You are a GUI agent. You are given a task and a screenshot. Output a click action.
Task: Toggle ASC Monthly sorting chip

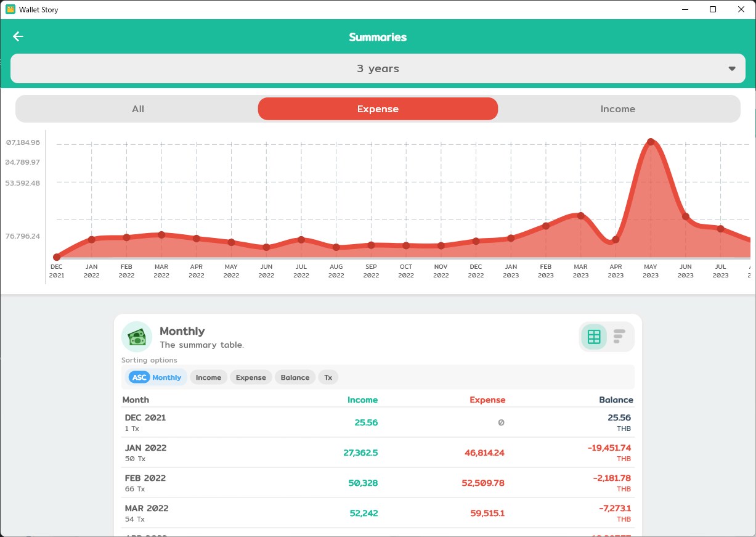pyautogui.click(x=156, y=377)
